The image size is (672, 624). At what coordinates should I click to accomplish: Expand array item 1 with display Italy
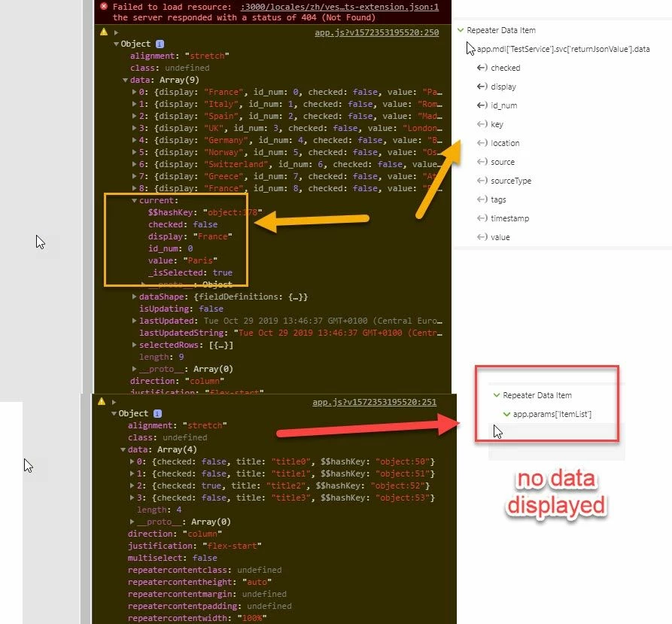pyautogui.click(x=134, y=104)
